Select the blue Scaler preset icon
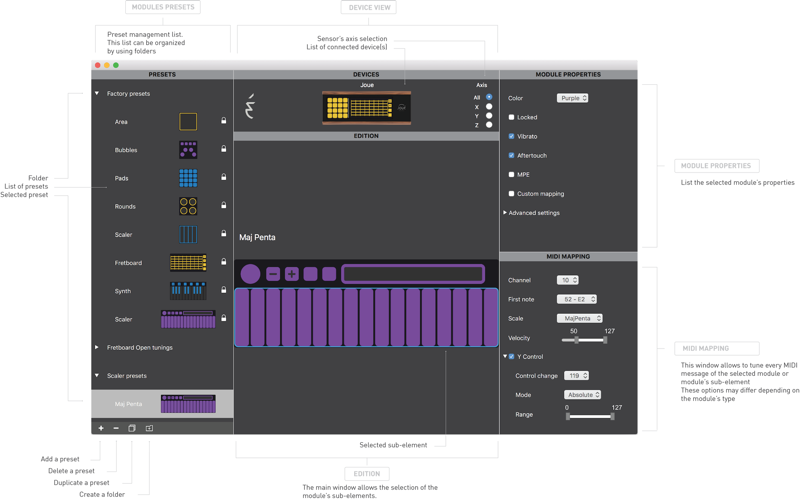Viewport: 800px width, 500px height. (188, 234)
